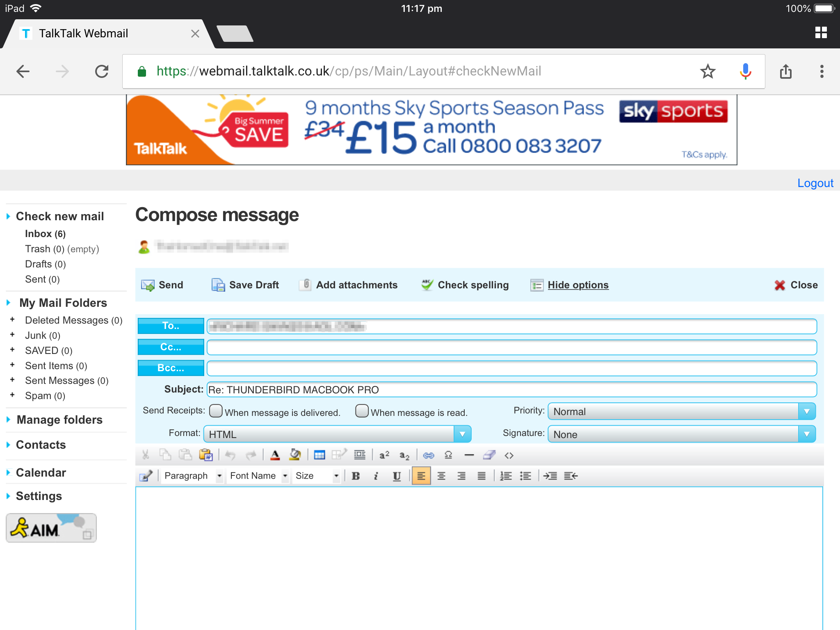This screenshot has height=630, width=840.
Task: Click into the Cc address field
Action: coord(511,347)
